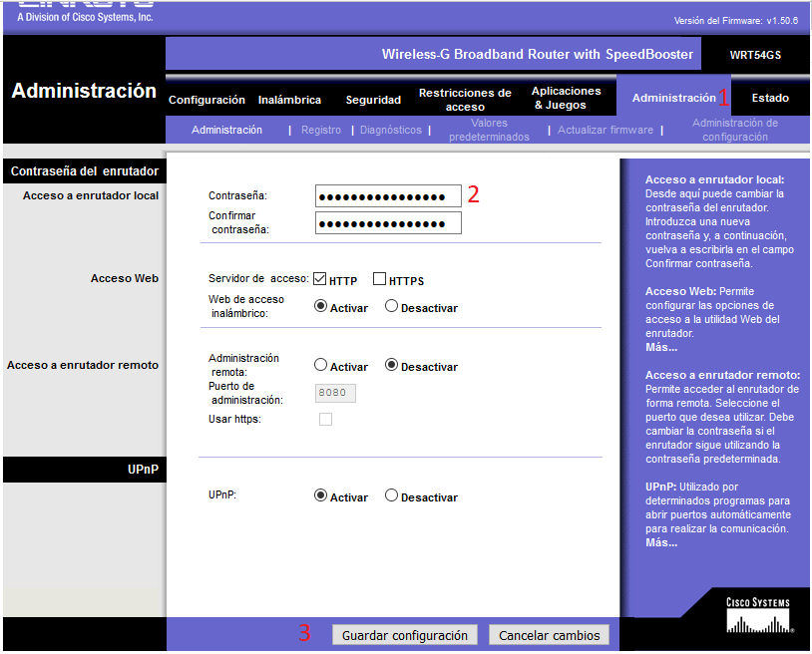812x654 pixels.
Task: Click the Acceso a enrutador remoto label
Action: pyautogui.click(x=83, y=365)
